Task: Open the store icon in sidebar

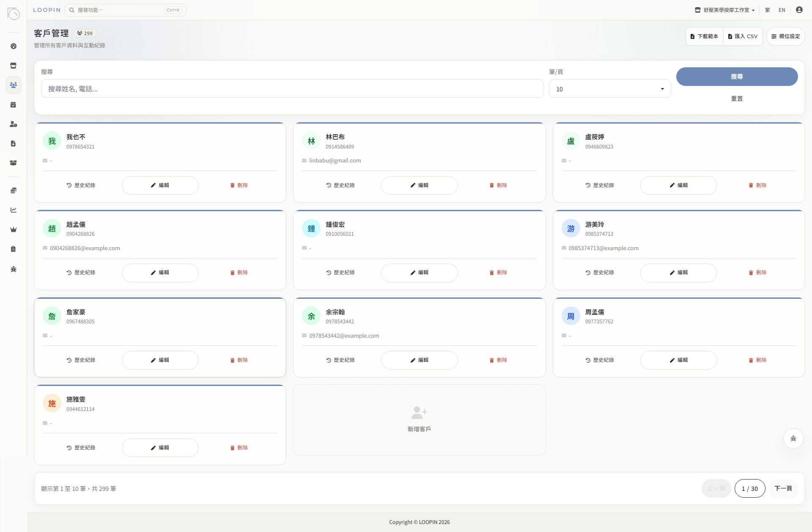Action: click(x=14, y=66)
